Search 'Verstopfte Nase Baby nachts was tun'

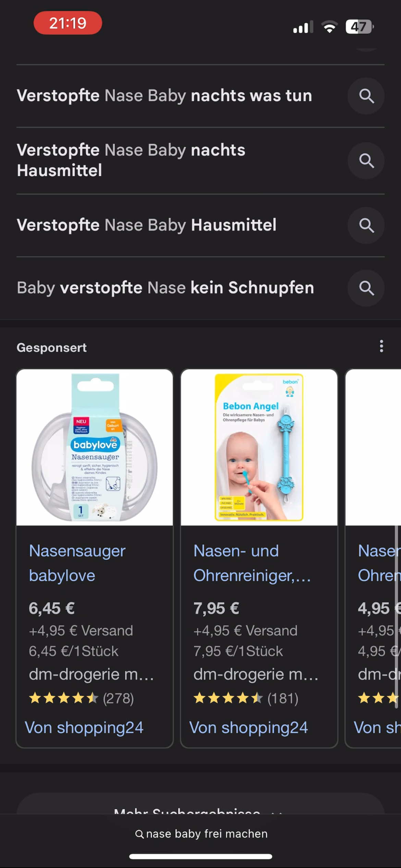pos(165,96)
